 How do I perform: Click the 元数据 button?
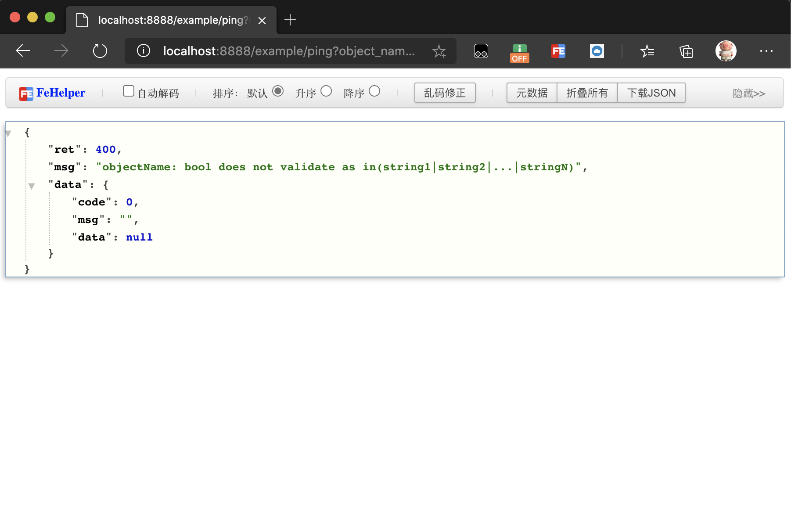532,93
